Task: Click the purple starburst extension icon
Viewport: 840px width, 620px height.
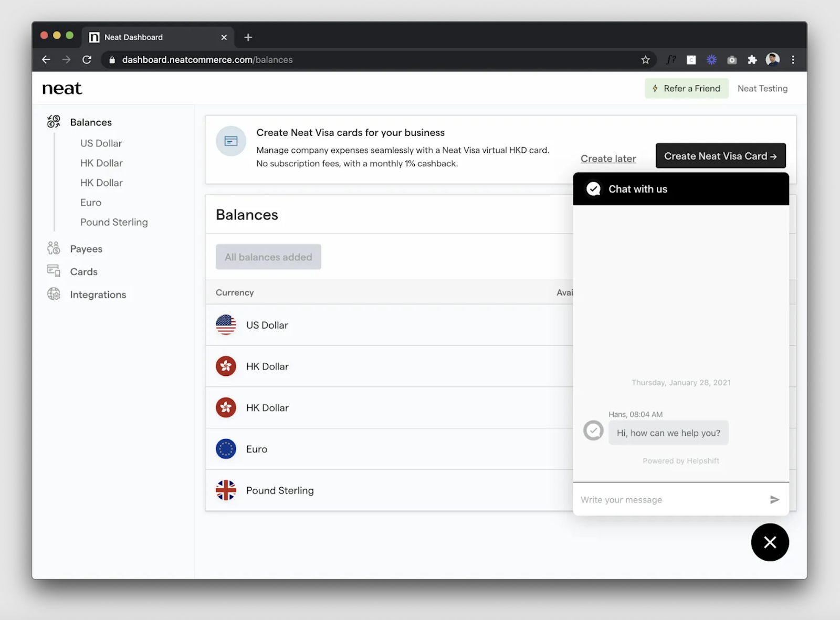Action: point(711,60)
